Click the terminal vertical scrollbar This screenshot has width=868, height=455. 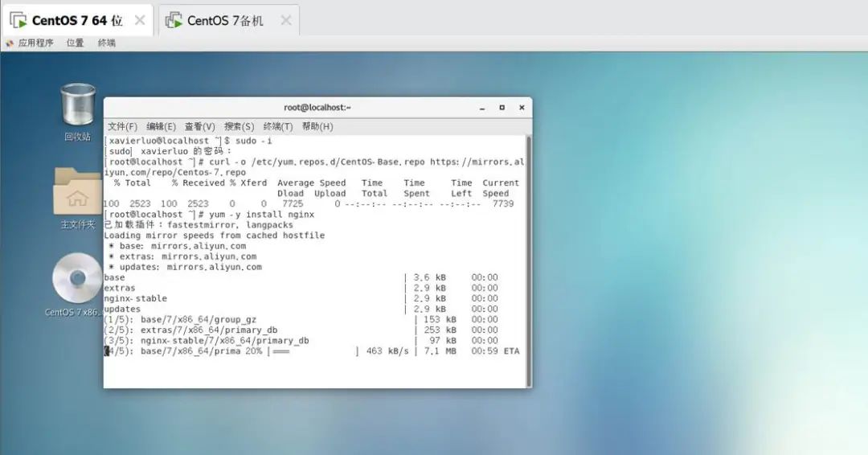pos(529,260)
